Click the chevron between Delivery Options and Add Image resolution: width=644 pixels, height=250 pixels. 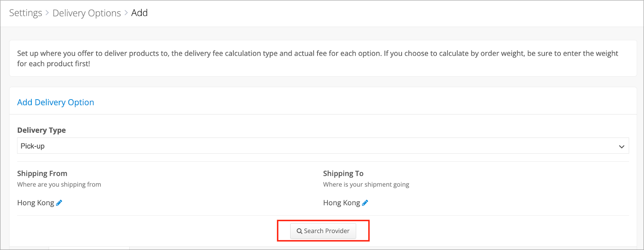pyautogui.click(x=126, y=13)
